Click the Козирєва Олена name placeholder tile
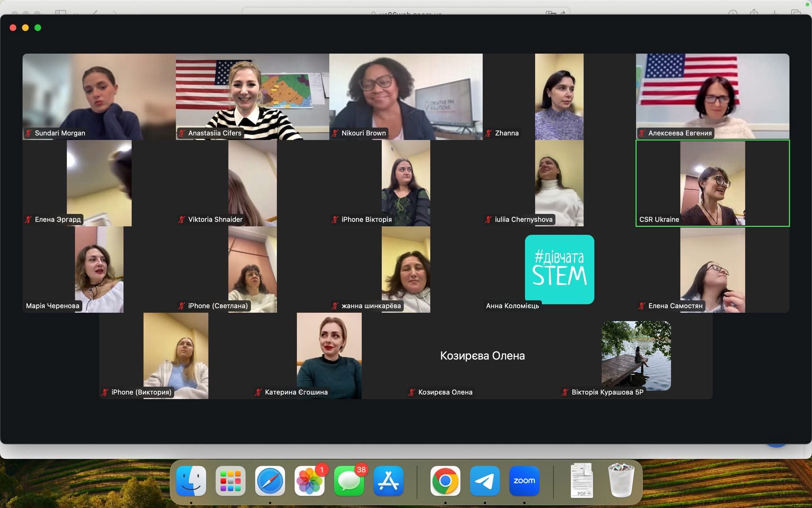The image size is (812, 508). pyautogui.click(x=482, y=356)
